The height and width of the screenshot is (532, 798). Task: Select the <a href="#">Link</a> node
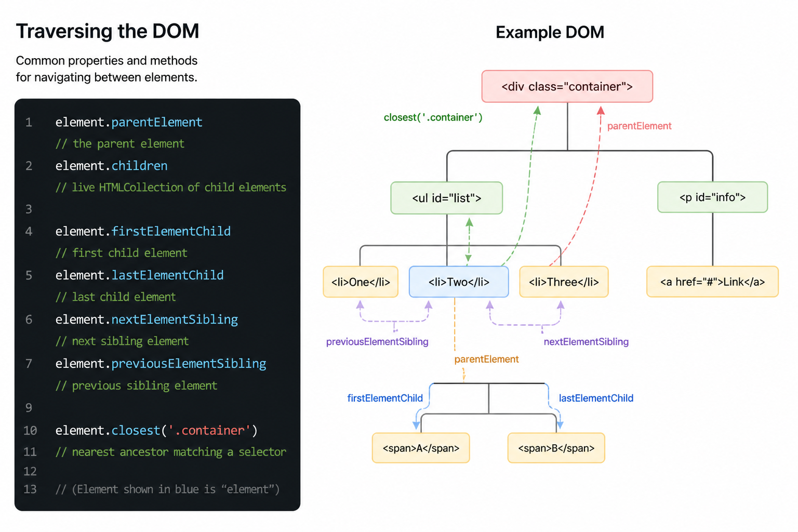point(712,282)
